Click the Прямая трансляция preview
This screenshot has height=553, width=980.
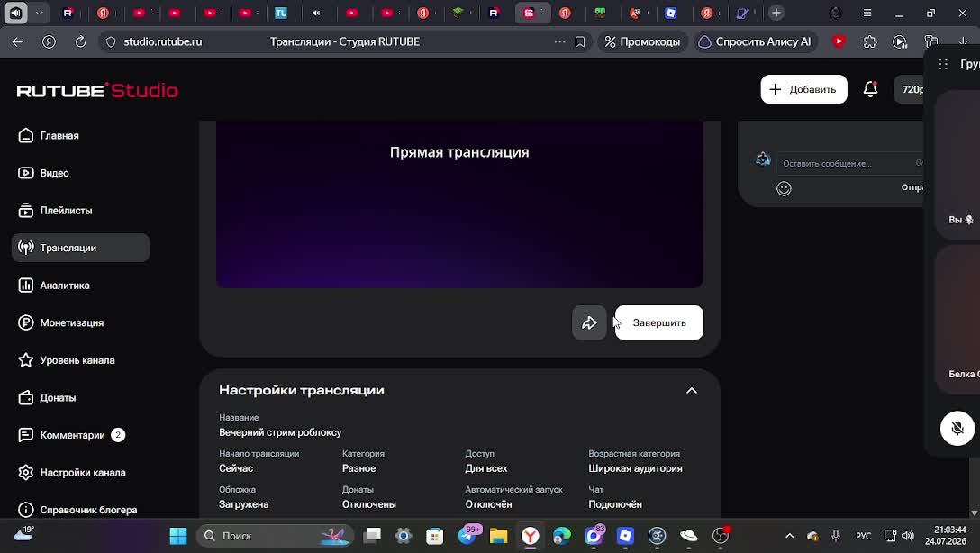(x=459, y=204)
